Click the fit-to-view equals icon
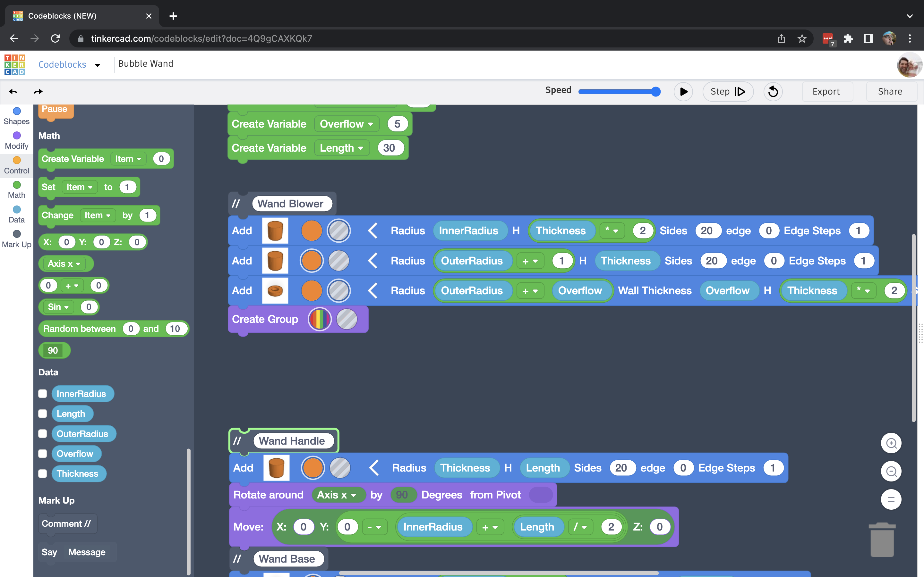The image size is (924, 577). click(891, 499)
